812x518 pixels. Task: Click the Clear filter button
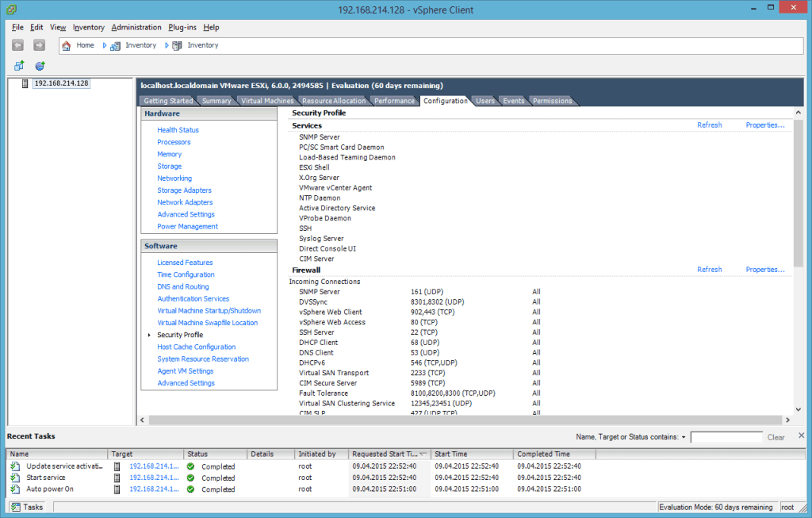point(776,437)
